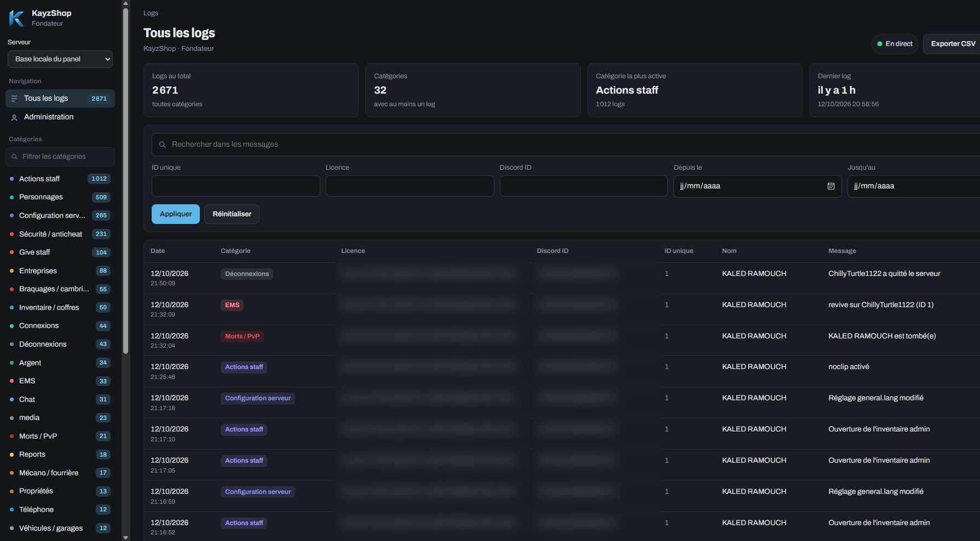Click the Catégorie la plus active card
The image size is (980, 541).
pyautogui.click(x=695, y=90)
